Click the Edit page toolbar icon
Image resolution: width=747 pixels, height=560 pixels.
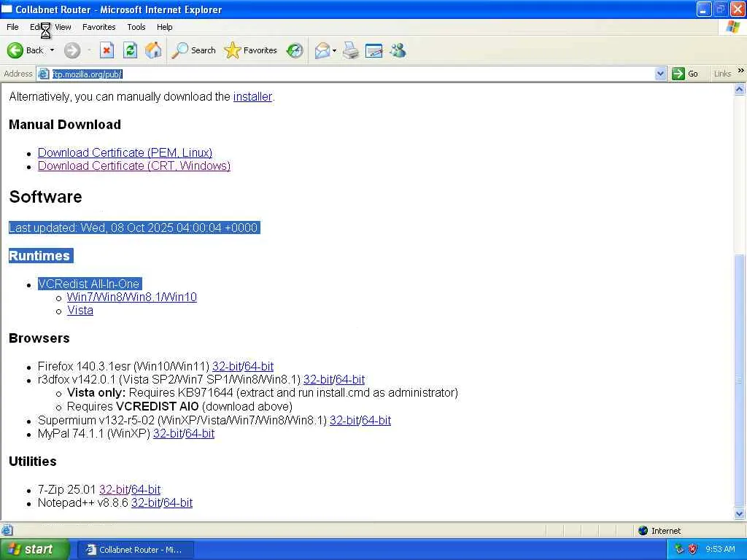[x=374, y=50]
